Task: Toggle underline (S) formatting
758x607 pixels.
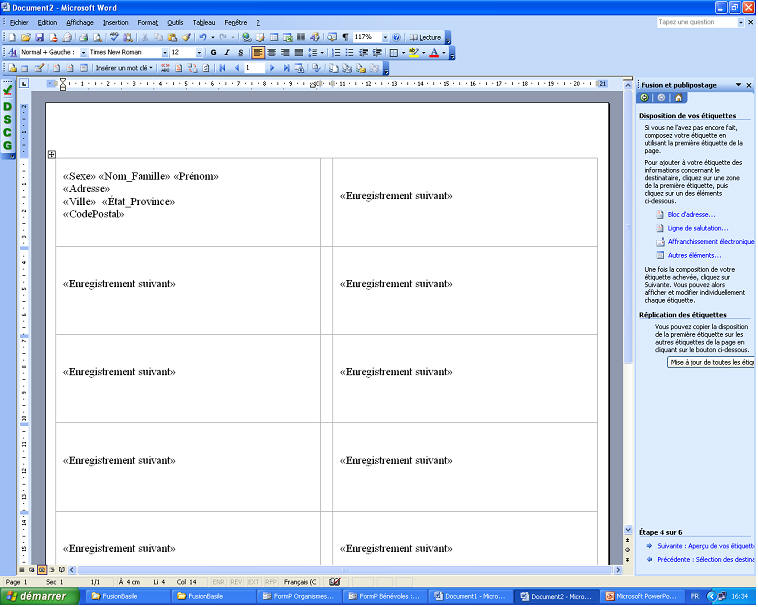Action: coord(241,52)
